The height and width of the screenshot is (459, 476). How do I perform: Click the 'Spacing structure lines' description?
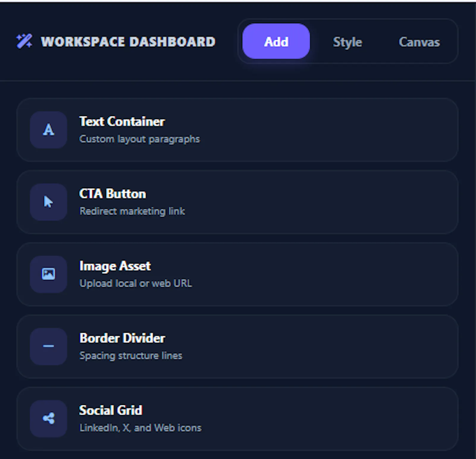click(x=131, y=356)
